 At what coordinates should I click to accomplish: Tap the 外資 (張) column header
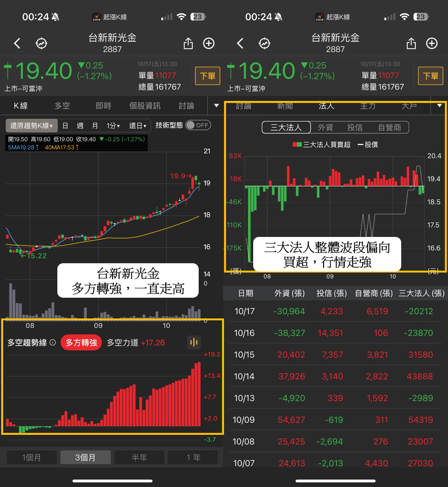click(290, 293)
